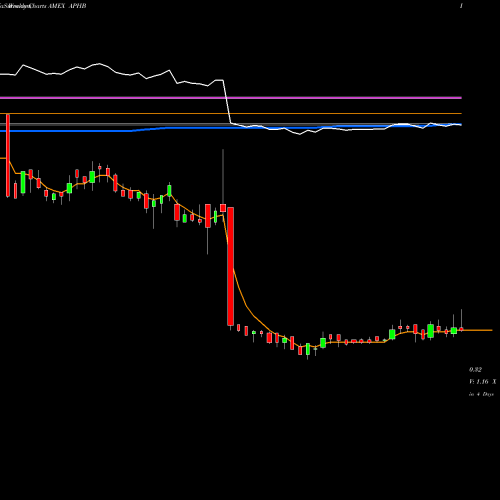Image resolution: width=500 pixels, height=500 pixels.
Task: Click the first tall red candlestick at left edge
Action: coord(8,155)
